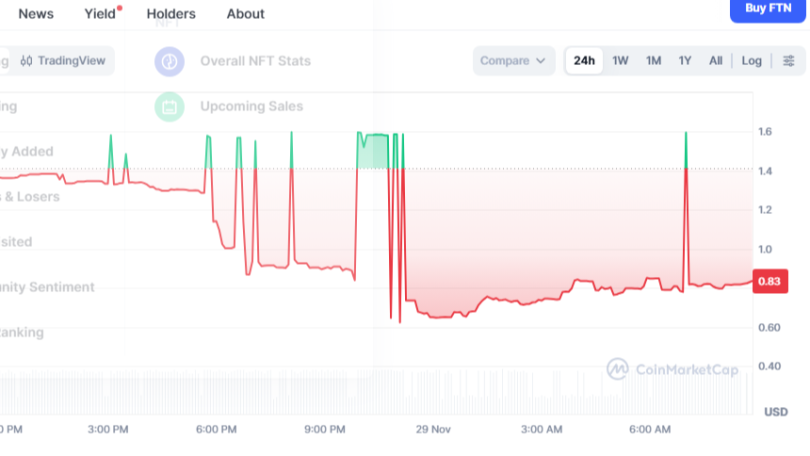Show All time price history
Viewport: 810px width, 456px height.
pos(715,61)
